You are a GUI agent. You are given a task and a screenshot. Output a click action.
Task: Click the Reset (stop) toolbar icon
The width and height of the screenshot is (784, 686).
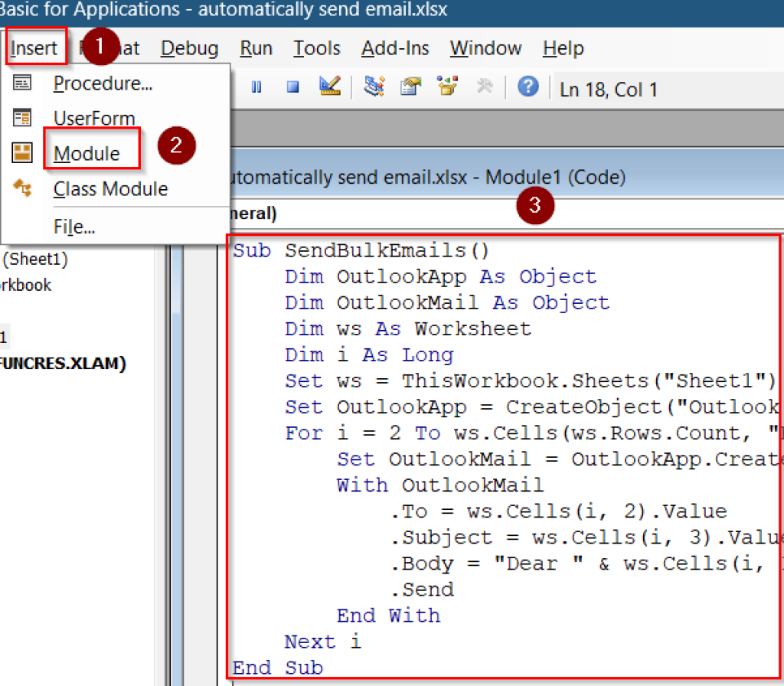[x=292, y=87]
